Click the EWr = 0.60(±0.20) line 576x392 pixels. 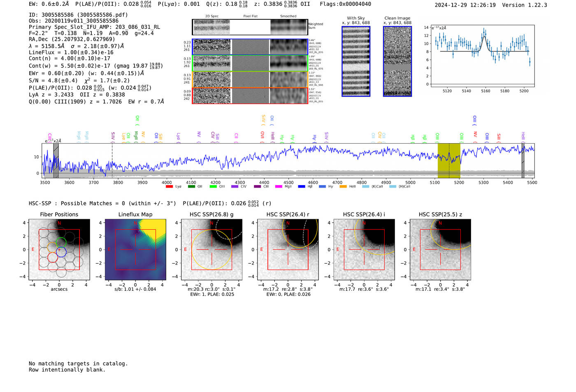tap(86, 73)
